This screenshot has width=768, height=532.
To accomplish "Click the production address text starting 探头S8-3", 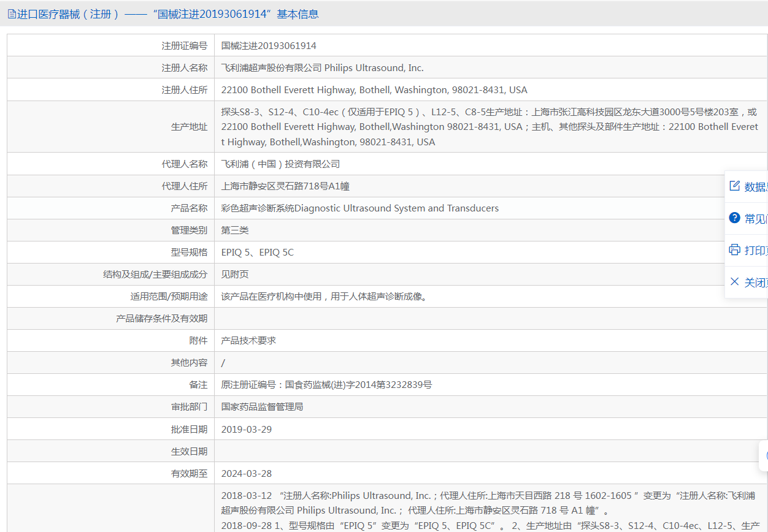I will click(490, 127).
